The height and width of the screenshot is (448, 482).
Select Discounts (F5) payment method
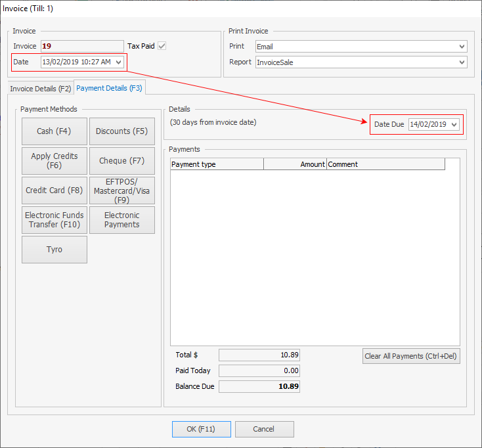pyautogui.click(x=121, y=131)
